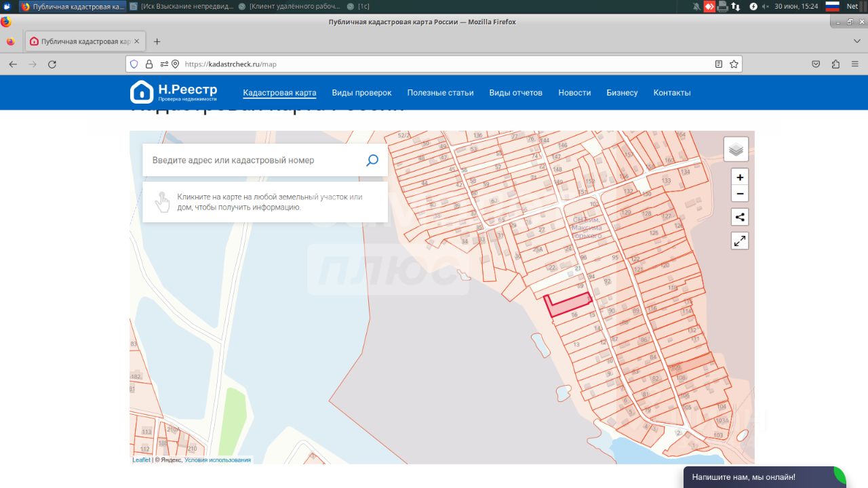This screenshot has height=488, width=868.
Task: Click the search magnifier icon
Action: click(x=372, y=161)
